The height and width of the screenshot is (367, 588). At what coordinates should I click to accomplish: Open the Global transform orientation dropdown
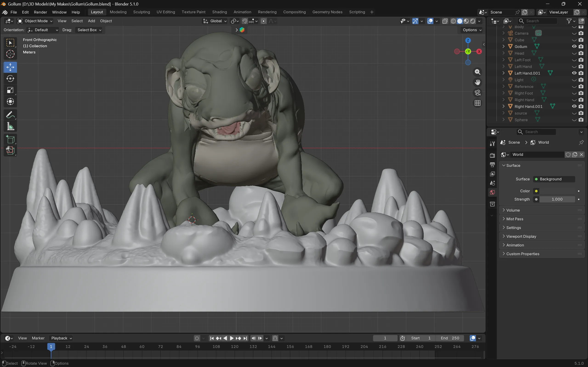(x=215, y=21)
